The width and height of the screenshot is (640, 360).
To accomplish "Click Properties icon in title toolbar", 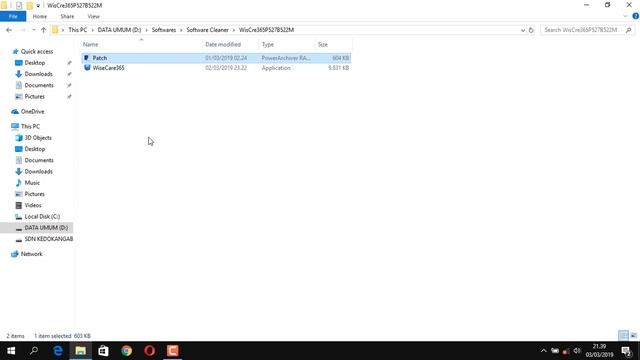I will point(19,5).
